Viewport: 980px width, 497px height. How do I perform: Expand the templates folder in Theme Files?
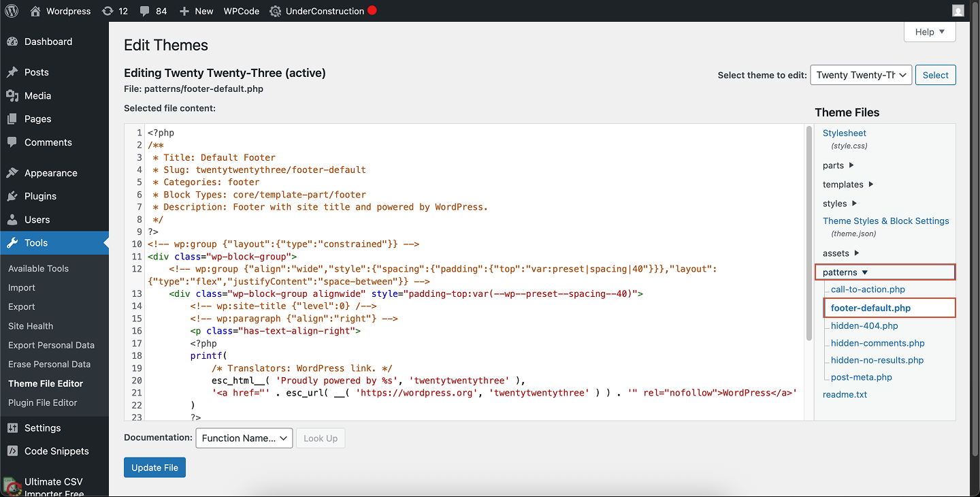(844, 184)
